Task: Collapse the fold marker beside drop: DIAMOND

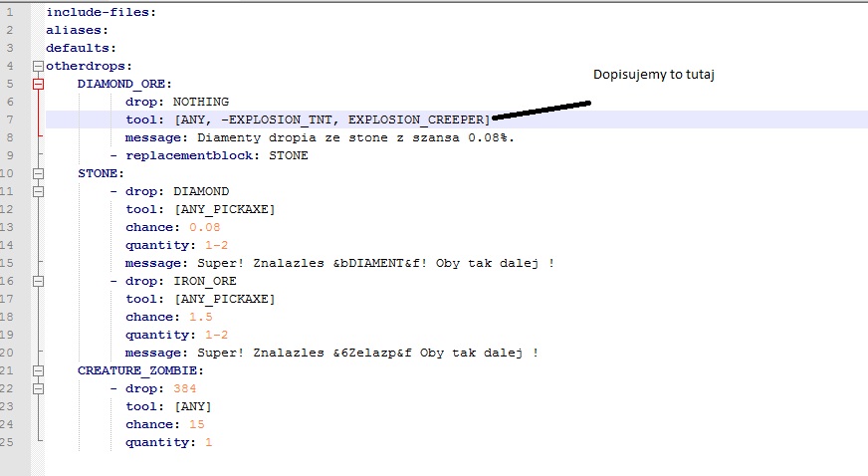Action: [x=38, y=191]
